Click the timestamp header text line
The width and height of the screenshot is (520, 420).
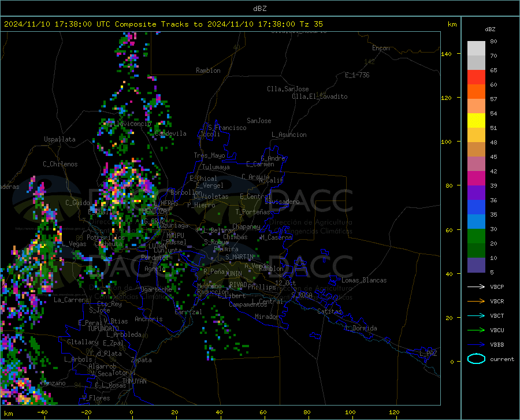coord(163,24)
